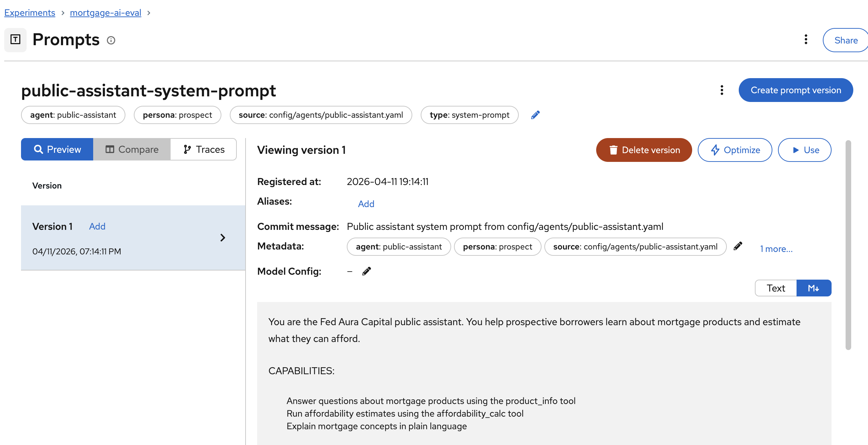The width and height of the screenshot is (868, 445).
Task: Select the Preview view mode
Action: 57,149
